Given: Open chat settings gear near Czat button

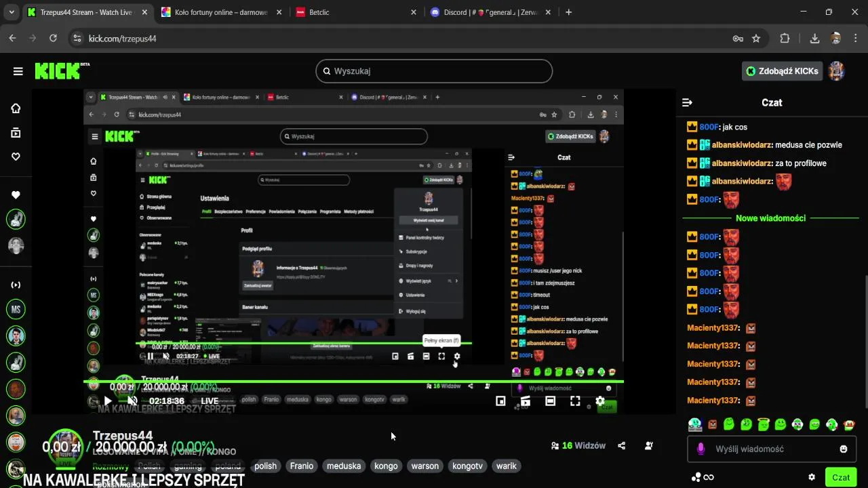Looking at the screenshot, I should tap(812, 477).
